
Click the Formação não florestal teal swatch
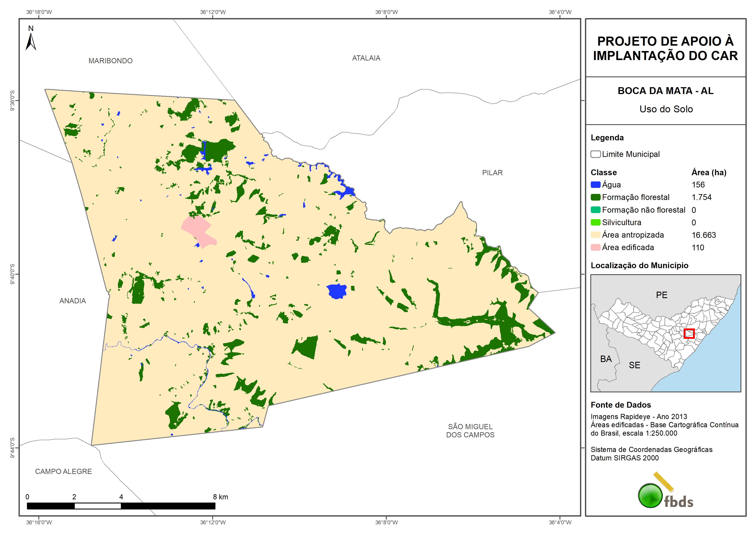(595, 210)
